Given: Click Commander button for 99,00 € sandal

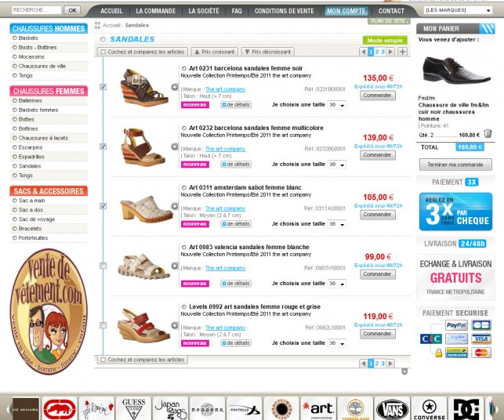Looking at the screenshot, I should [x=377, y=274].
